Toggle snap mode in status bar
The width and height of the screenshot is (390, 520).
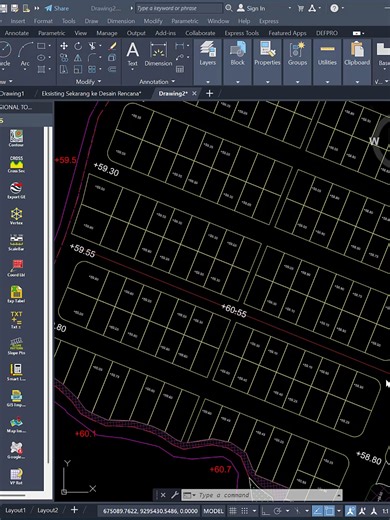[245, 511]
